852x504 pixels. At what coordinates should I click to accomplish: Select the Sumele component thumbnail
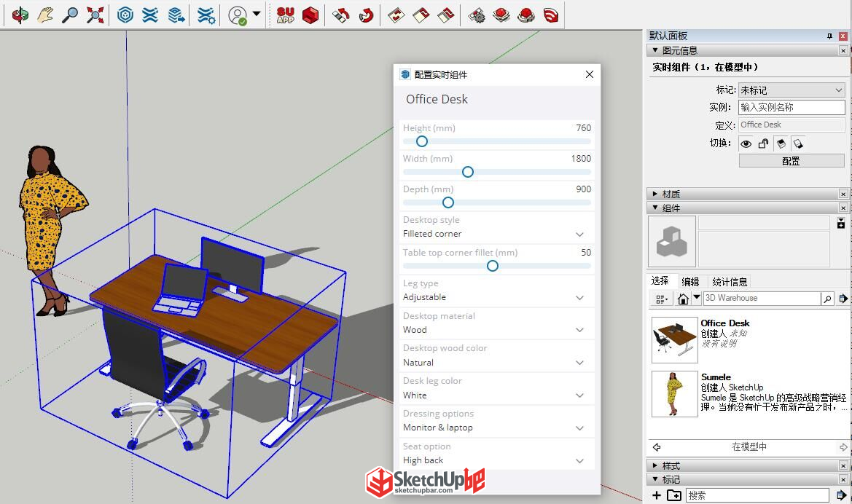pos(674,394)
